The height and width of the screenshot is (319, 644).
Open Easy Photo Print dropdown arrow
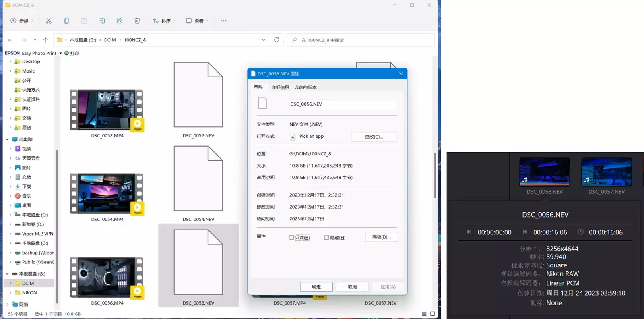pos(61,53)
